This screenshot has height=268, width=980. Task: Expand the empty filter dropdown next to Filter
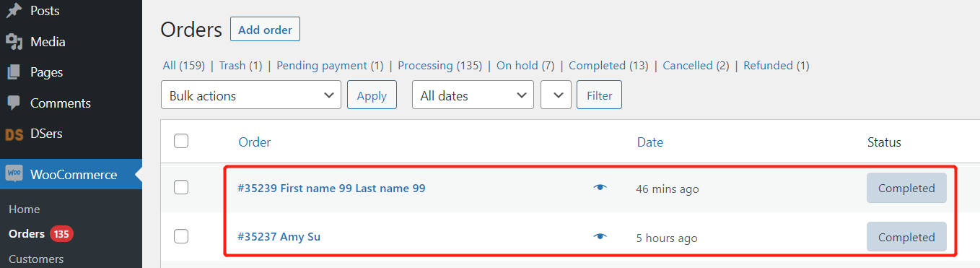point(556,95)
